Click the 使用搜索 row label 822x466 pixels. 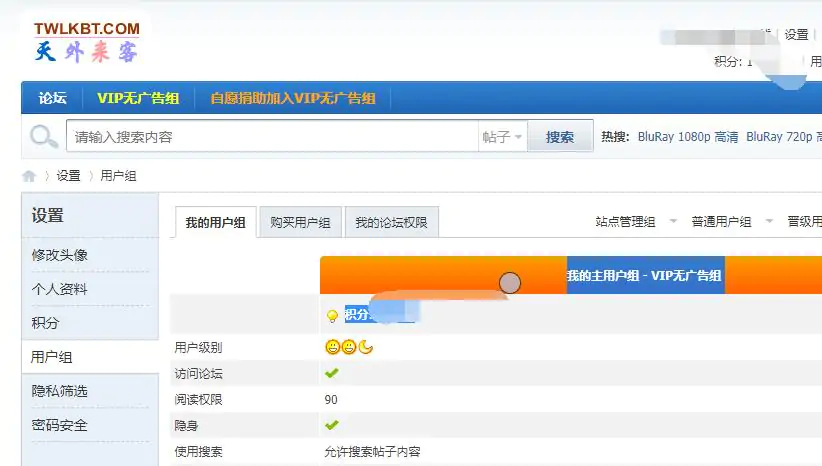198,451
